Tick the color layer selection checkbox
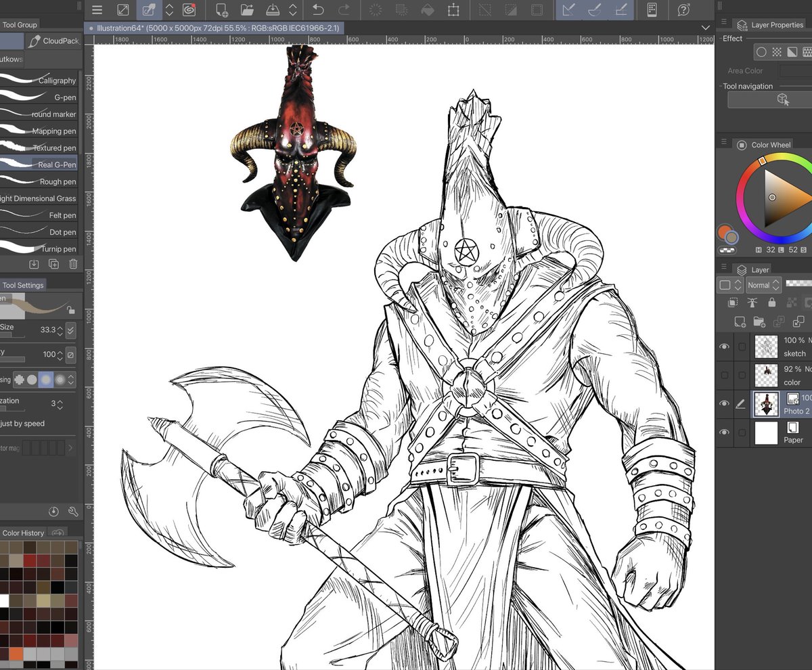 [742, 375]
